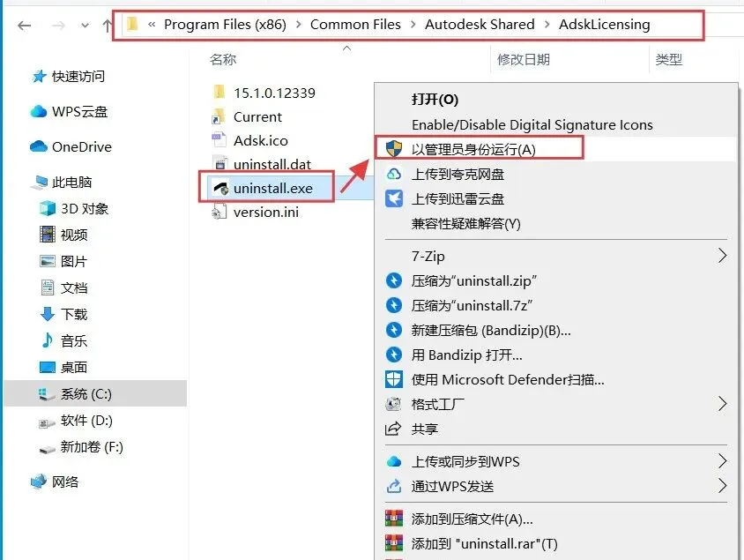Open the recent locations dropdown arrow

coord(85,26)
